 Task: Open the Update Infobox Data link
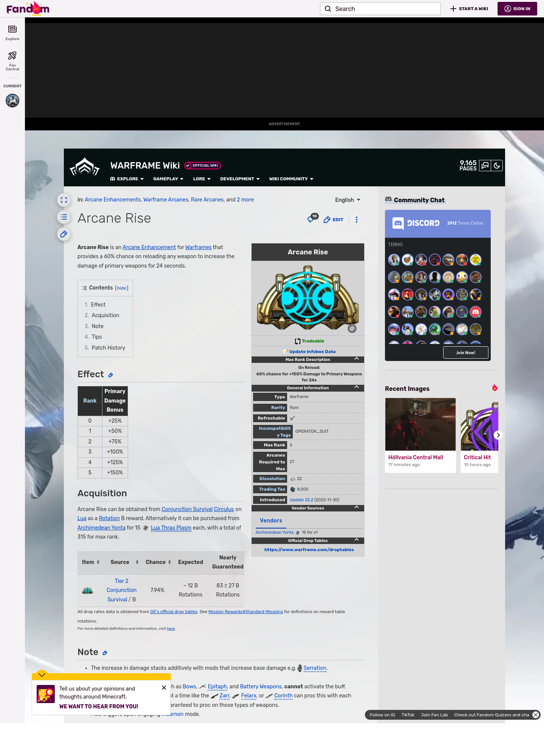(x=312, y=352)
